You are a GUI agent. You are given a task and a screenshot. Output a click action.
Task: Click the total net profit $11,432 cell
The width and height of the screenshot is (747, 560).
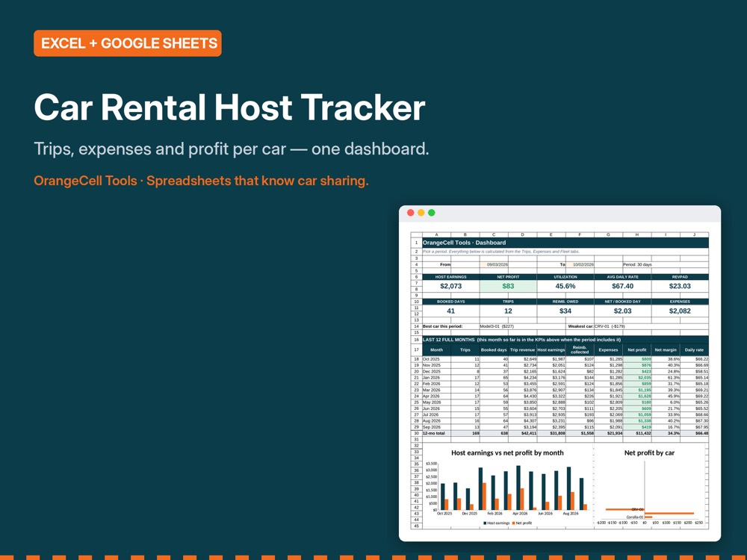pos(637,433)
